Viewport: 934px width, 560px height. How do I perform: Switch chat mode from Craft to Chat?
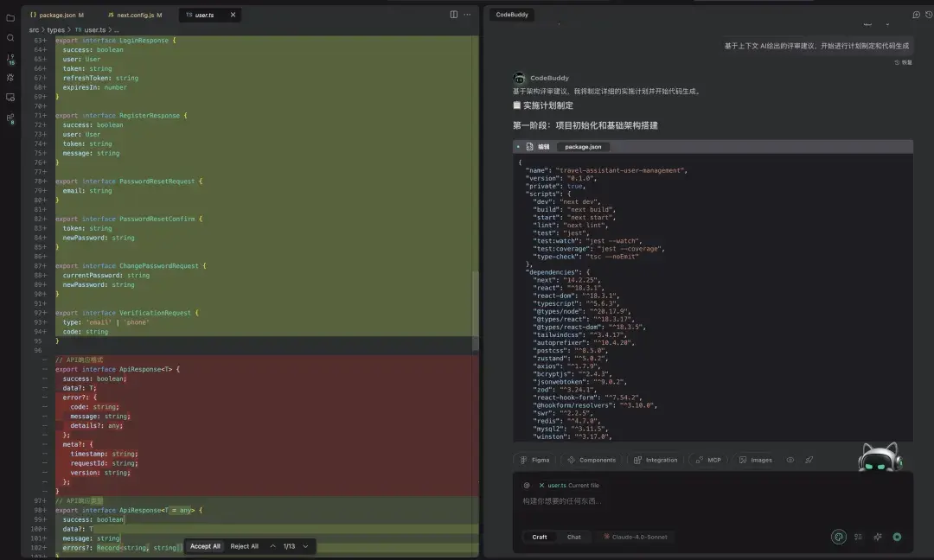click(573, 537)
